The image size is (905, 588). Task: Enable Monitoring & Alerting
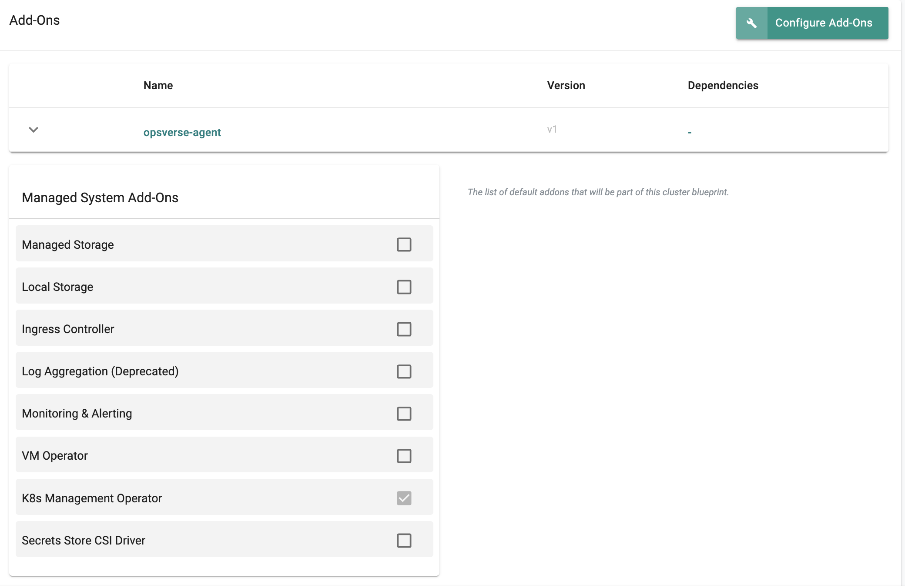[404, 413]
